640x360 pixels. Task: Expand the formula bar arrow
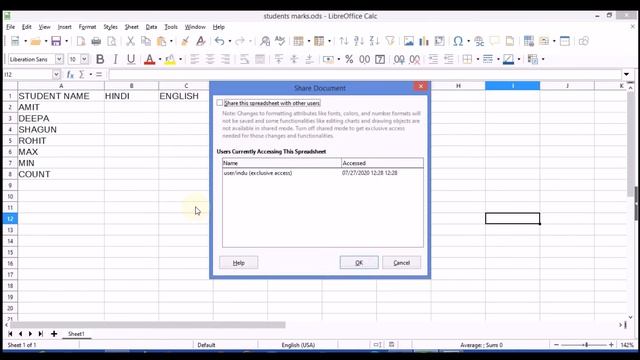(627, 75)
